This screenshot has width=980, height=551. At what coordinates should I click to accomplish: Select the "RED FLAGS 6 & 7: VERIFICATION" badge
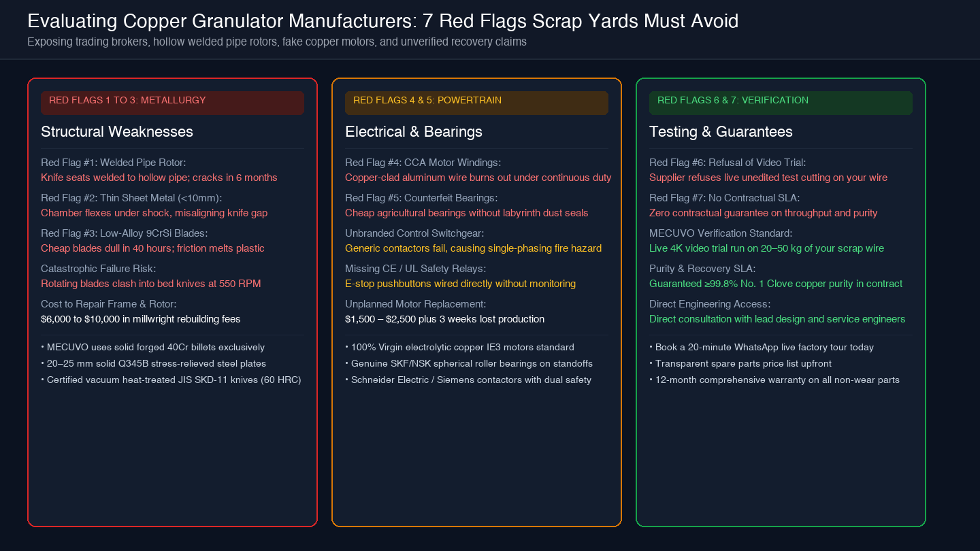pos(781,103)
